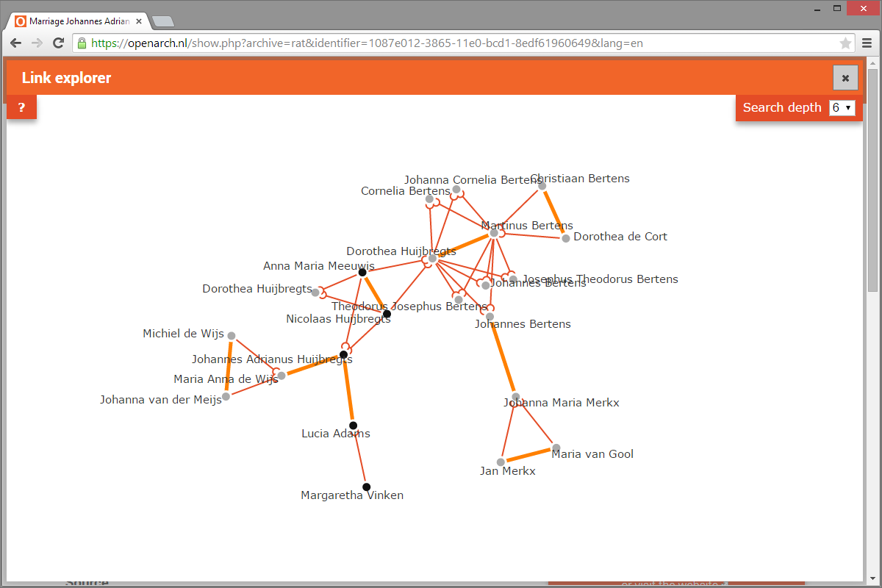Select the Cornelia Bertens node
This screenshot has width=882, height=588.
[430, 199]
